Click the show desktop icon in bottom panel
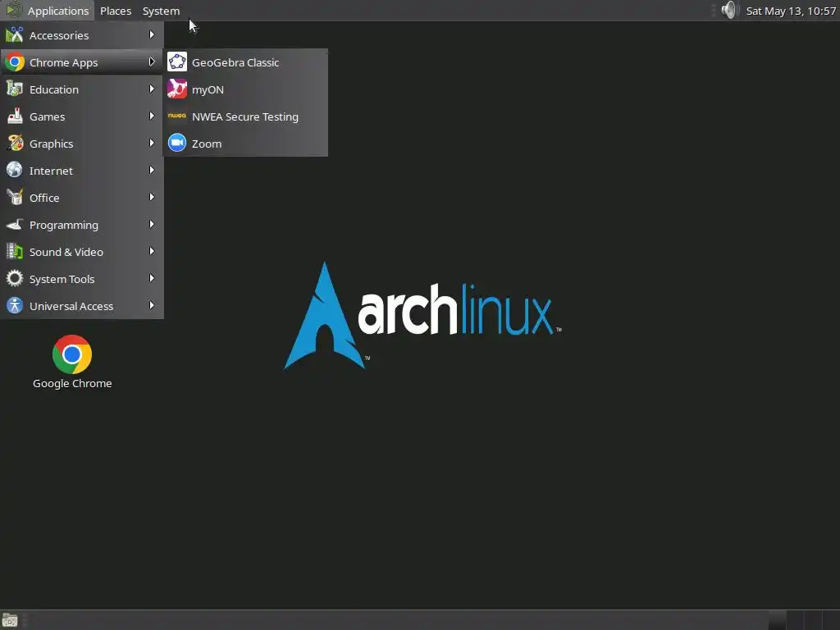Viewport: 840px width, 630px height. click(10, 620)
